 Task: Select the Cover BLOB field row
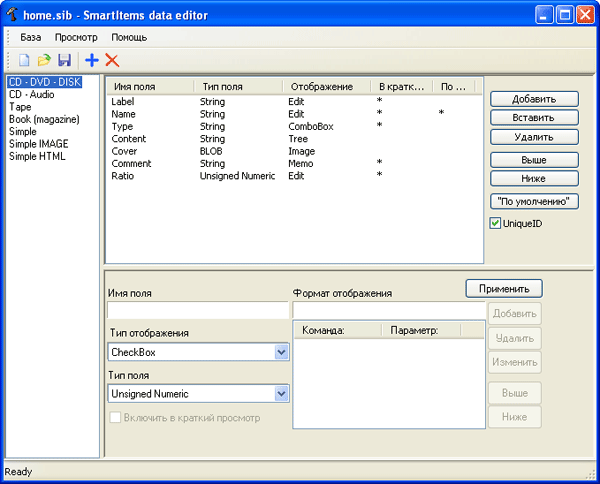[123, 151]
